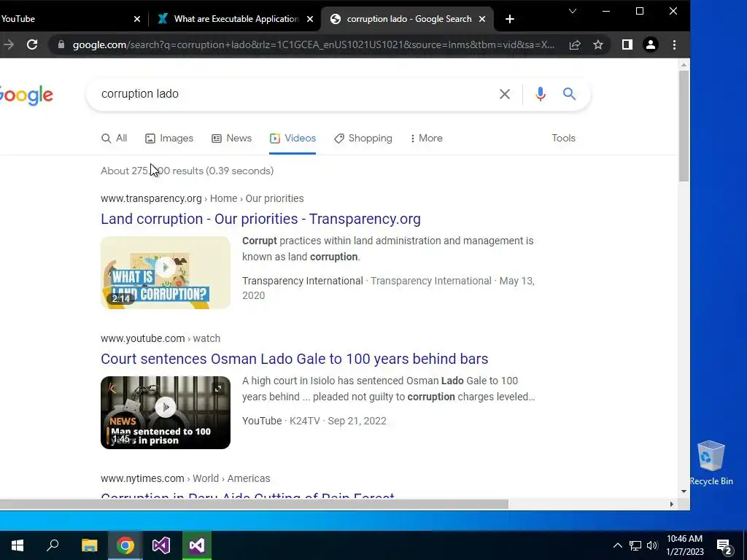Open notification center icon

[x=724, y=547]
